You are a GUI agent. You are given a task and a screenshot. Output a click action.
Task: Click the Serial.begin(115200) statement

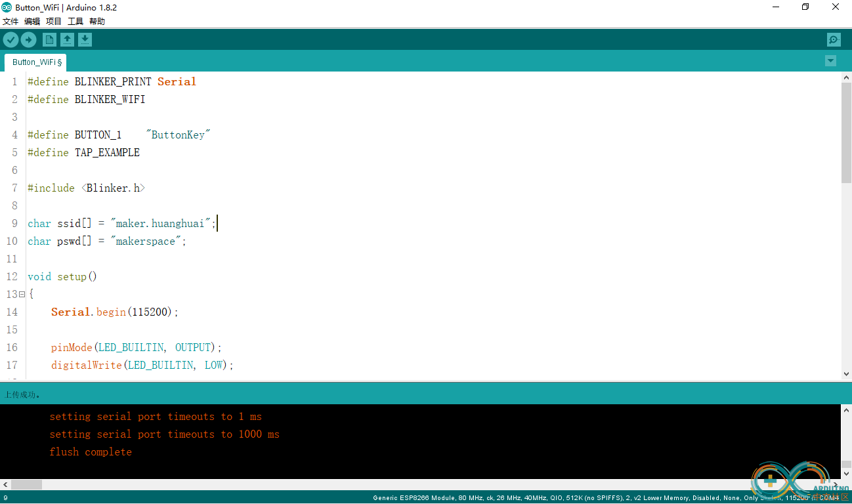click(x=115, y=312)
